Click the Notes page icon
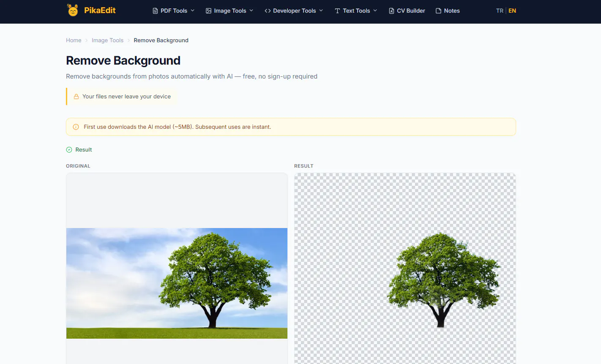 click(438, 11)
